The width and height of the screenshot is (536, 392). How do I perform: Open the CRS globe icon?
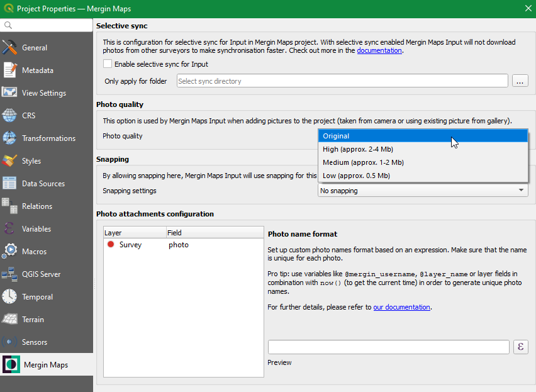tap(9, 115)
